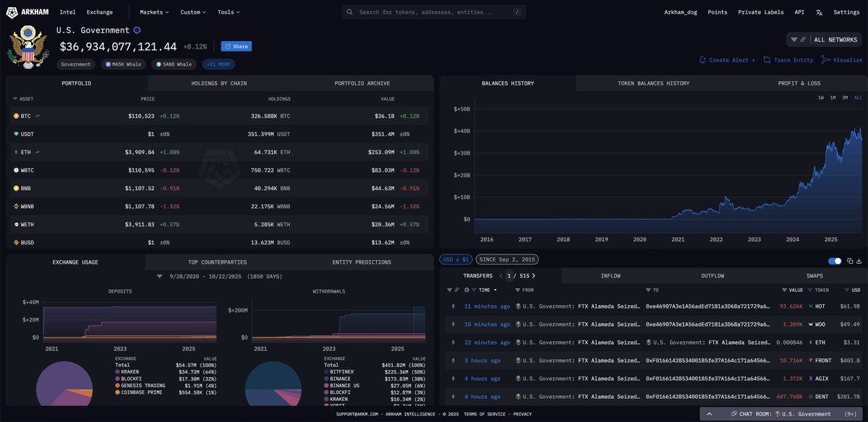Viewport: 868px width, 422px height.
Task: Open the Points page
Action: [718, 12]
